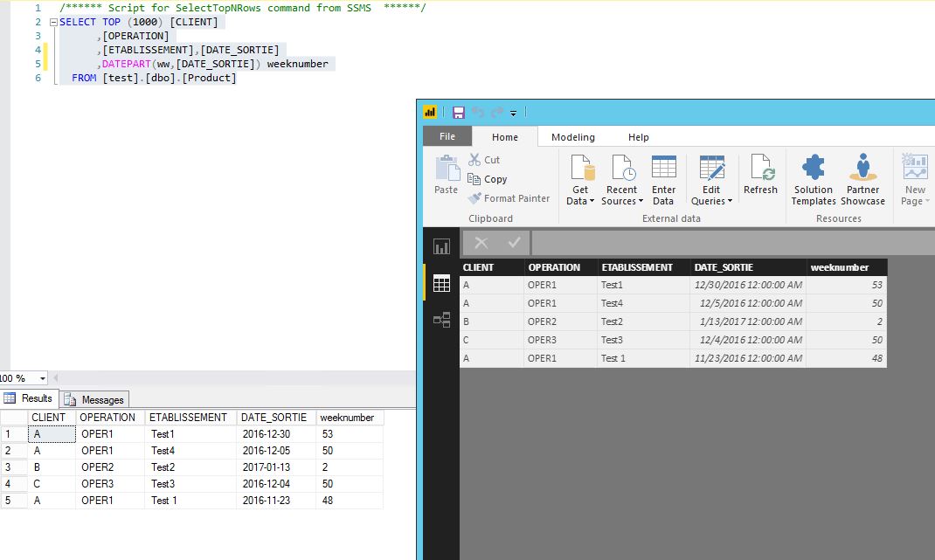Click the CLIENT column header in Power BI
This screenshot has height=560, width=935.
(492, 267)
